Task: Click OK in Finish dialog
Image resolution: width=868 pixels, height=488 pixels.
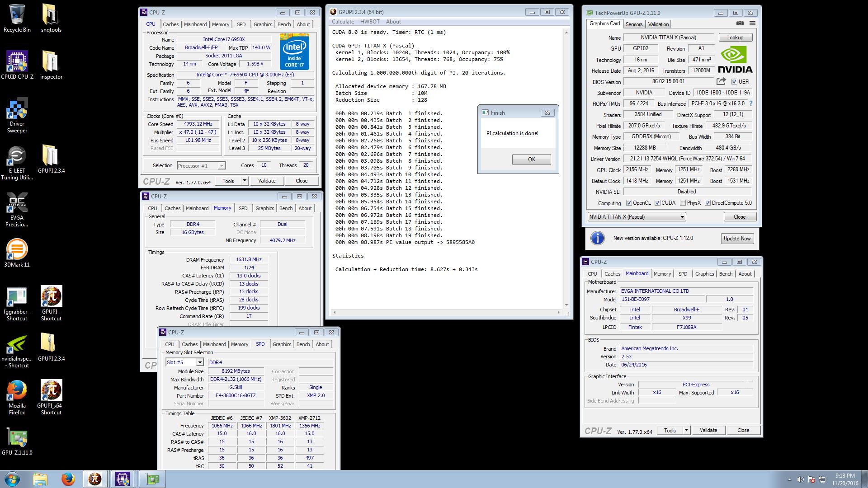Action: click(x=531, y=160)
